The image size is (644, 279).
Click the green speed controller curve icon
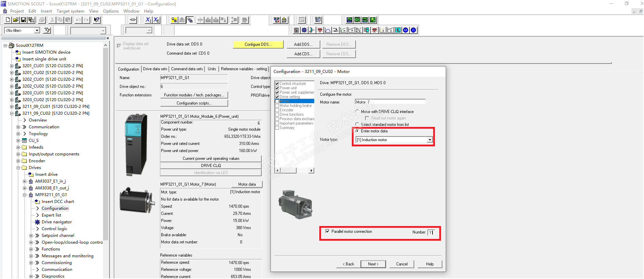tap(343, 30)
